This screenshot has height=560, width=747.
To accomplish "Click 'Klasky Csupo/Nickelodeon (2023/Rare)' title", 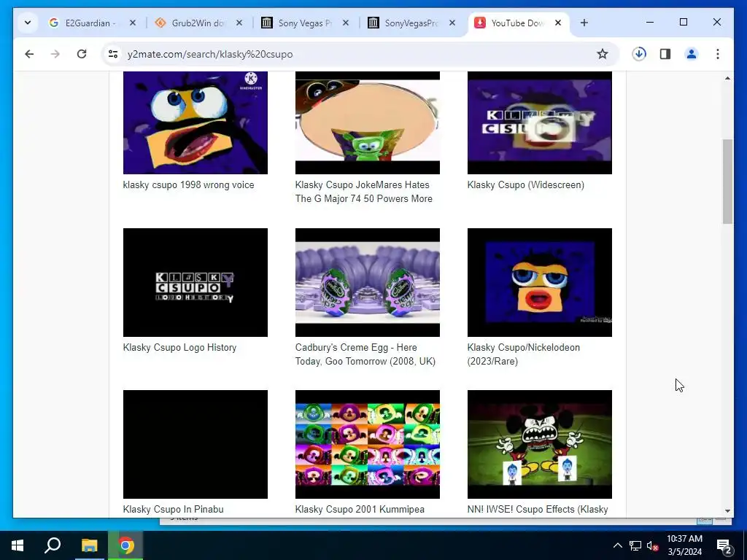I will [524, 354].
